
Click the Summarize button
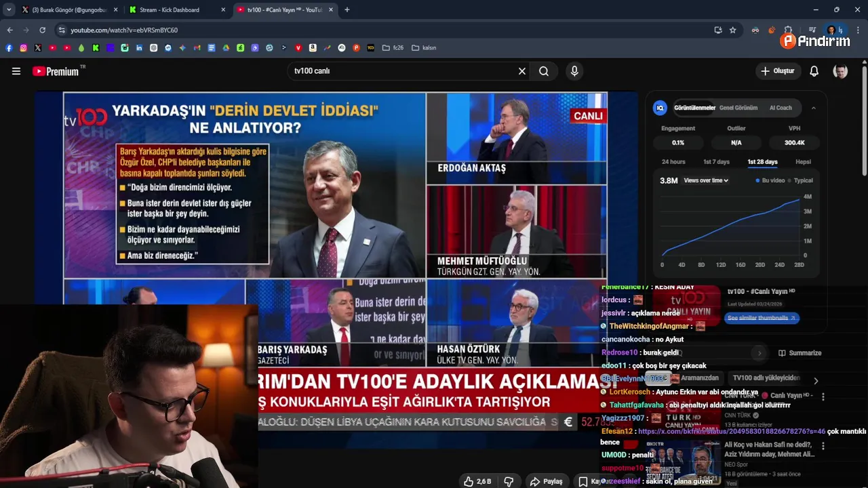click(x=800, y=353)
